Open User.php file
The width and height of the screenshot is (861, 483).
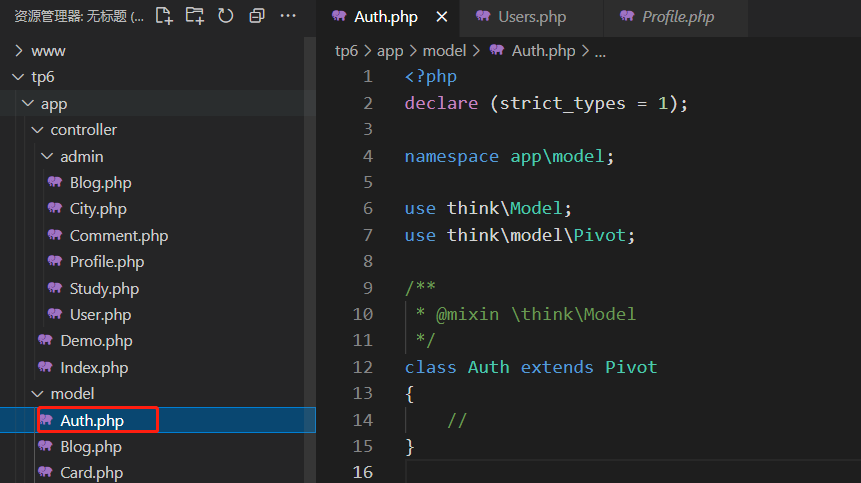pos(100,315)
